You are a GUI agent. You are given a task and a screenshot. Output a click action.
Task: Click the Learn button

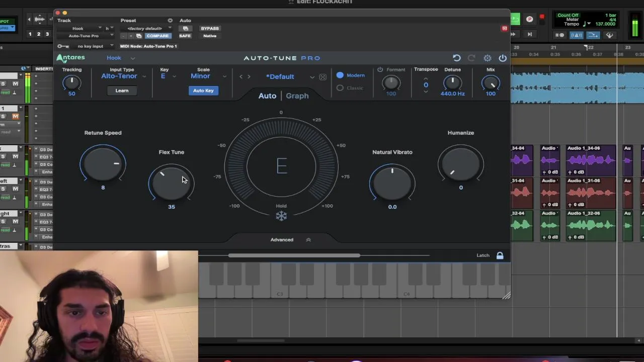(x=122, y=90)
